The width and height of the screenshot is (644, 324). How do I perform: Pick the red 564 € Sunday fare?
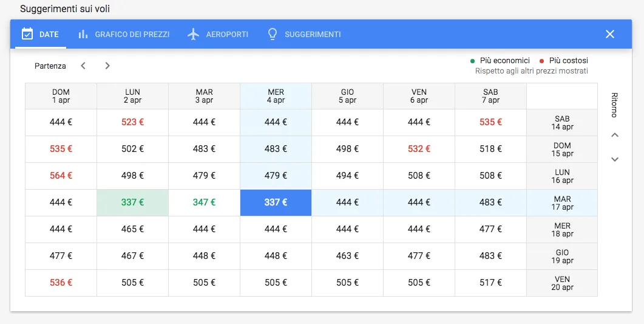click(x=61, y=176)
